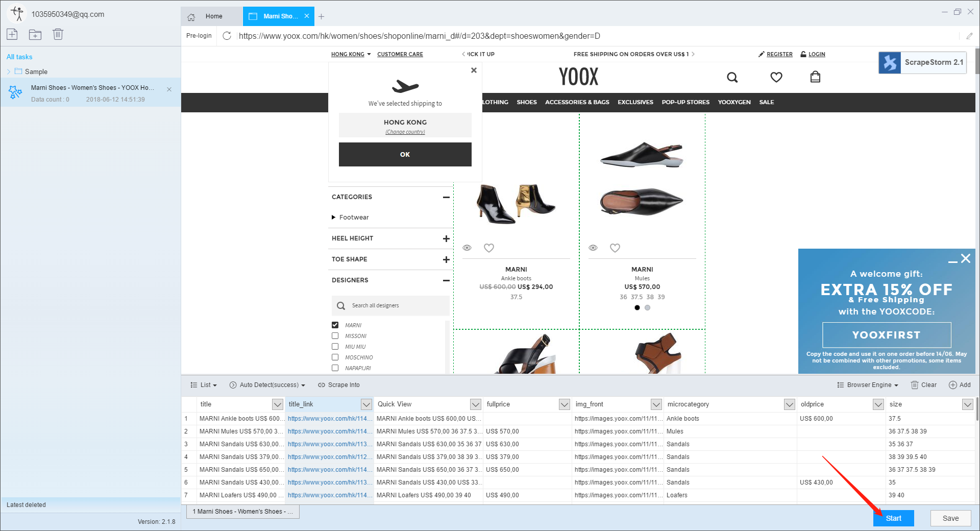The height and width of the screenshot is (531, 980).
Task: Click the Save button
Action: click(950, 518)
